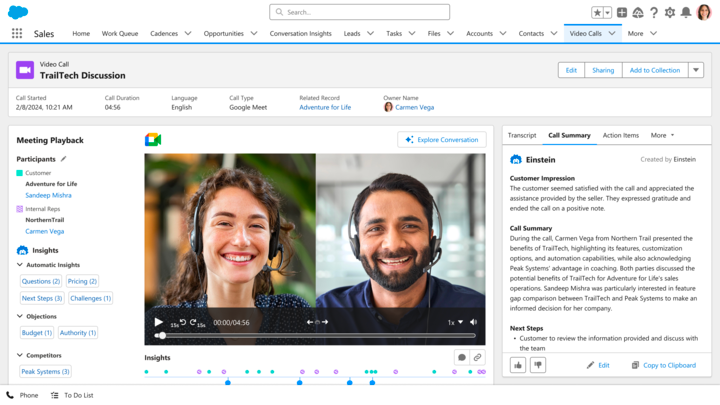
Task: Open the Adventure for Life related record link
Action: (x=325, y=107)
